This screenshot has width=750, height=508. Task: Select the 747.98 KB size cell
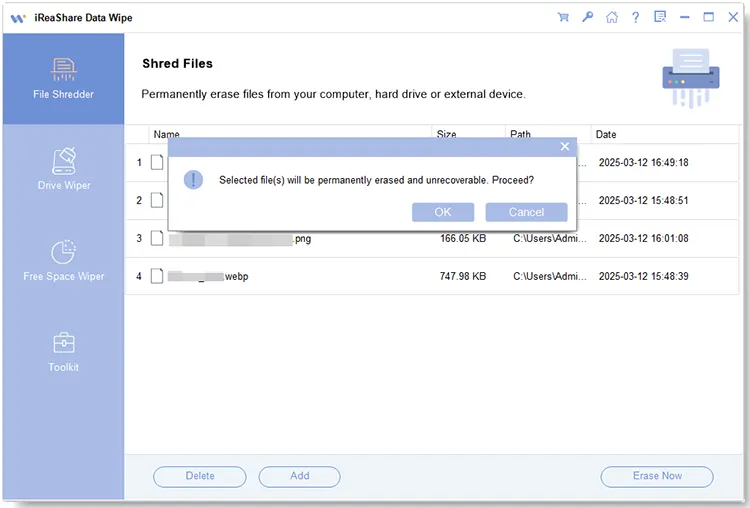[463, 276]
